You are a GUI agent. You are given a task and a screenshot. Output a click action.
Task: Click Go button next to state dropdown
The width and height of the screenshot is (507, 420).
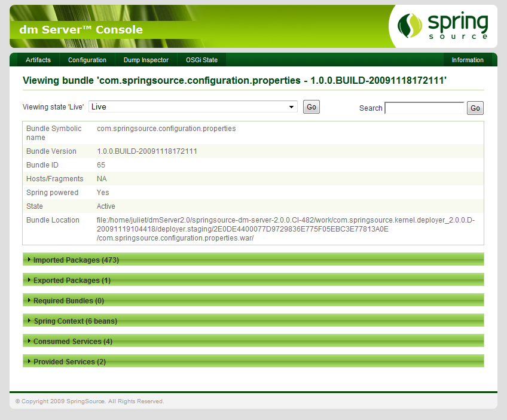coord(311,107)
